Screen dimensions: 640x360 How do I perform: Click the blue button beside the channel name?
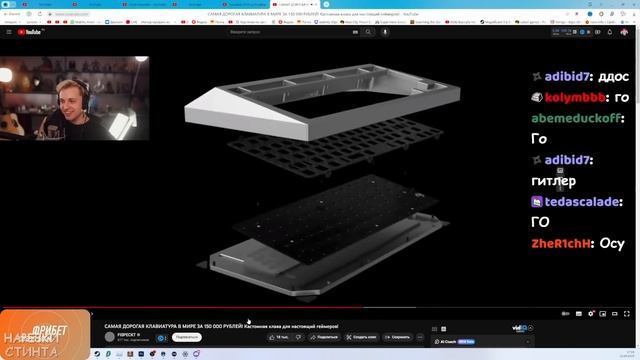coord(161,338)
